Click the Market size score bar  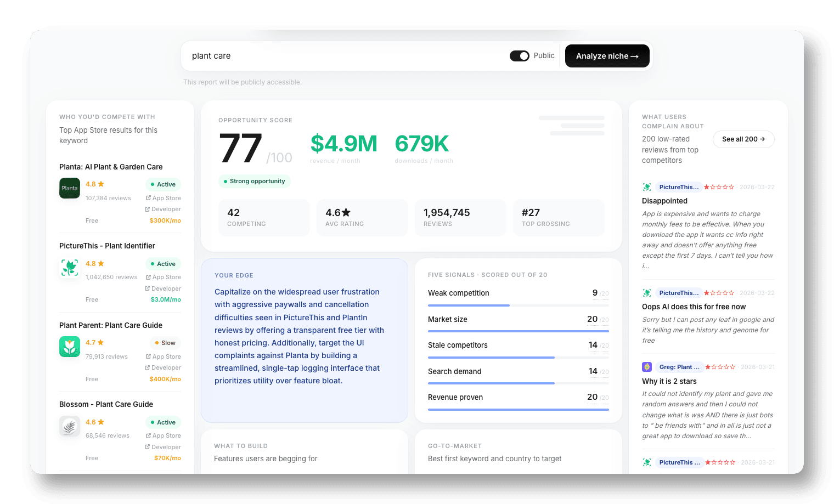coord(518,330)
